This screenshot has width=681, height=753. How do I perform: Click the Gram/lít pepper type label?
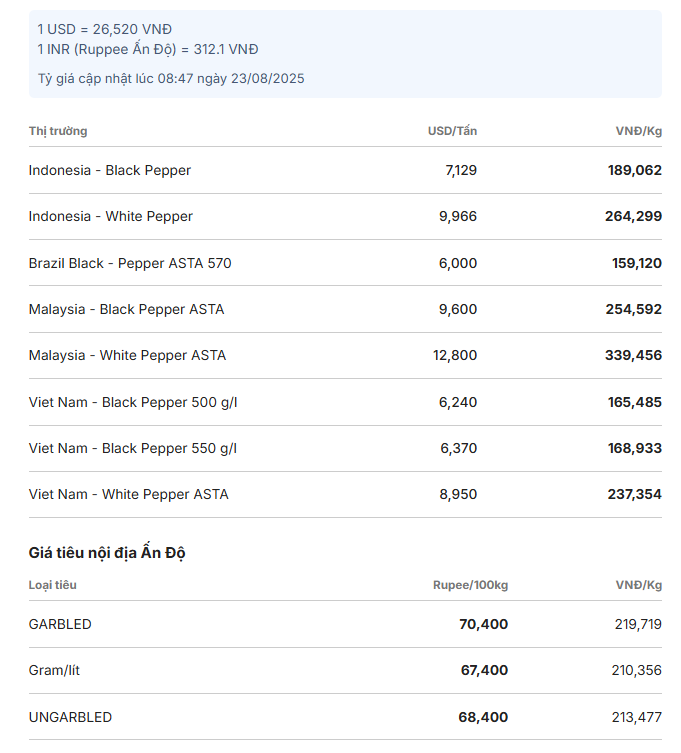tap(54, 670)
